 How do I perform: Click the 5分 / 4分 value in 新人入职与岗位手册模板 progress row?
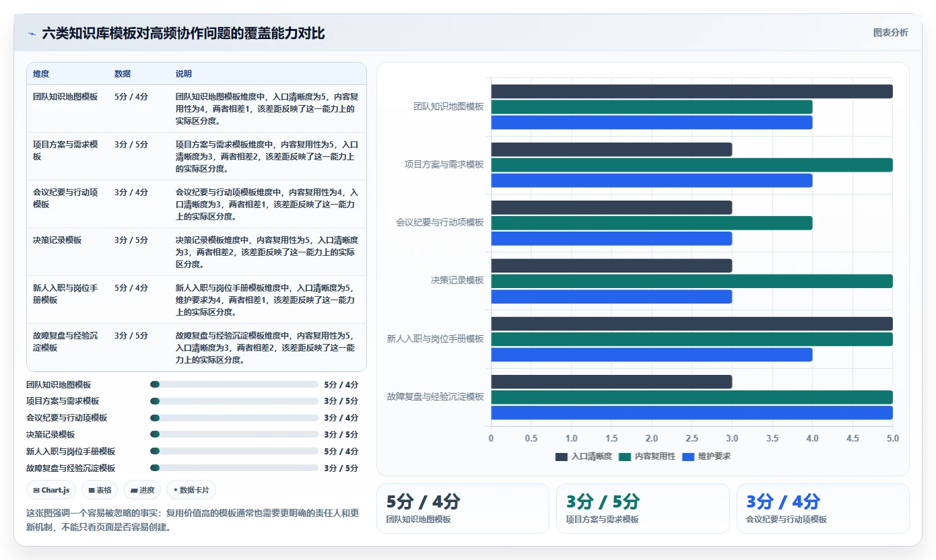[x=341, y=451]
